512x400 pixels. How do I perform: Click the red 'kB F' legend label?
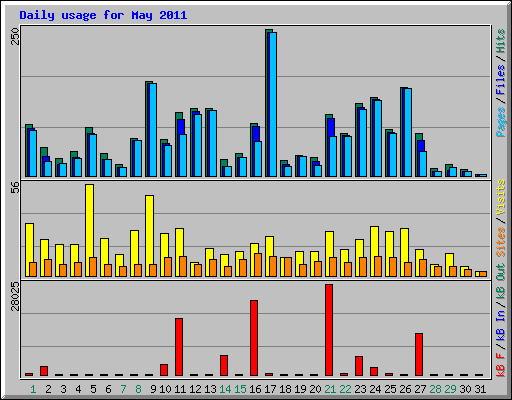pyautogui.click(x=500, y=364)
